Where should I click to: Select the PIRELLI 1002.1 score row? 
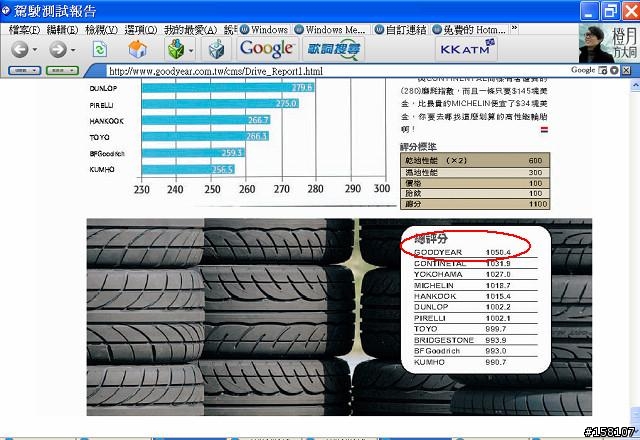[475, 318]
